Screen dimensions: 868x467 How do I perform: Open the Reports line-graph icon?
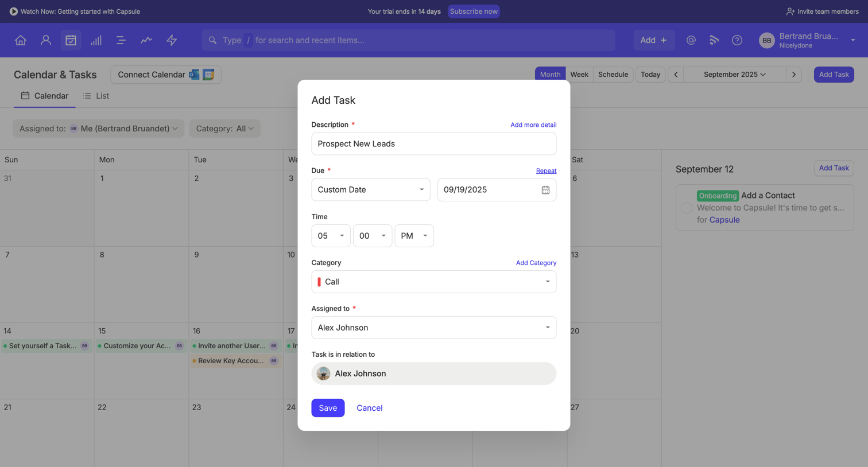pyautogui.click(x=146, y=40)
